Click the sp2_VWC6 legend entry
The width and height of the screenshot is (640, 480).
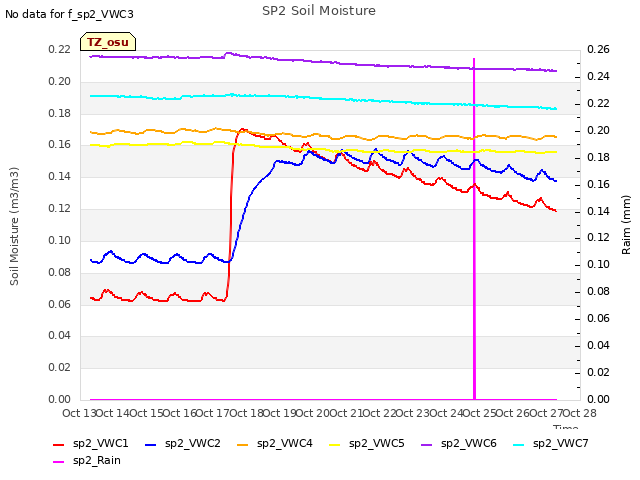(x=459, y=444)
